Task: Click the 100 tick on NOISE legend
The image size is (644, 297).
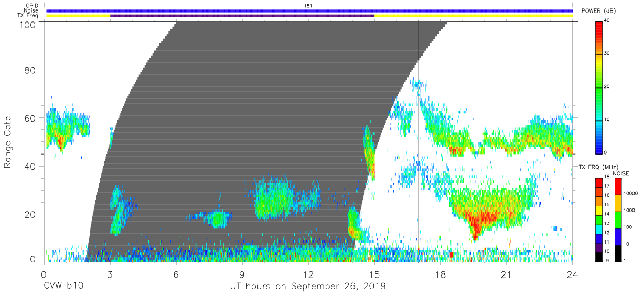Action: coord(629,227)
